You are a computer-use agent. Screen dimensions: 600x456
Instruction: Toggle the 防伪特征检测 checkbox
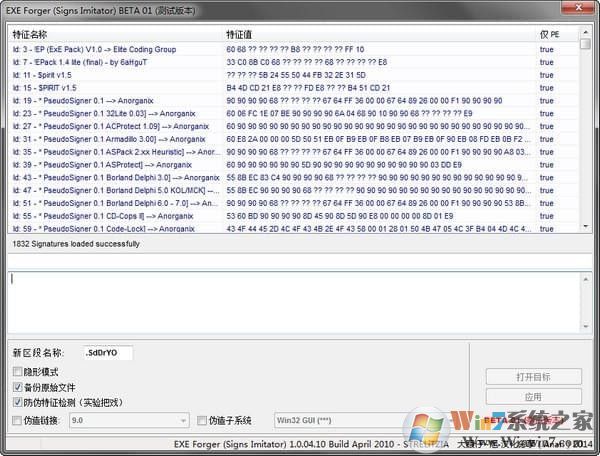click(17, 402)
